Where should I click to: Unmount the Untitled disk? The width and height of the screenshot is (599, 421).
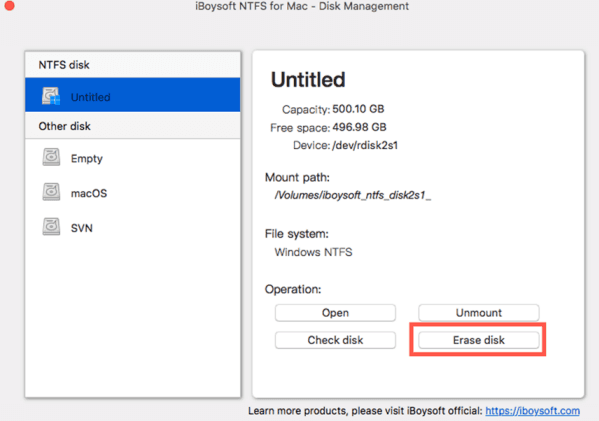point(479,313)
